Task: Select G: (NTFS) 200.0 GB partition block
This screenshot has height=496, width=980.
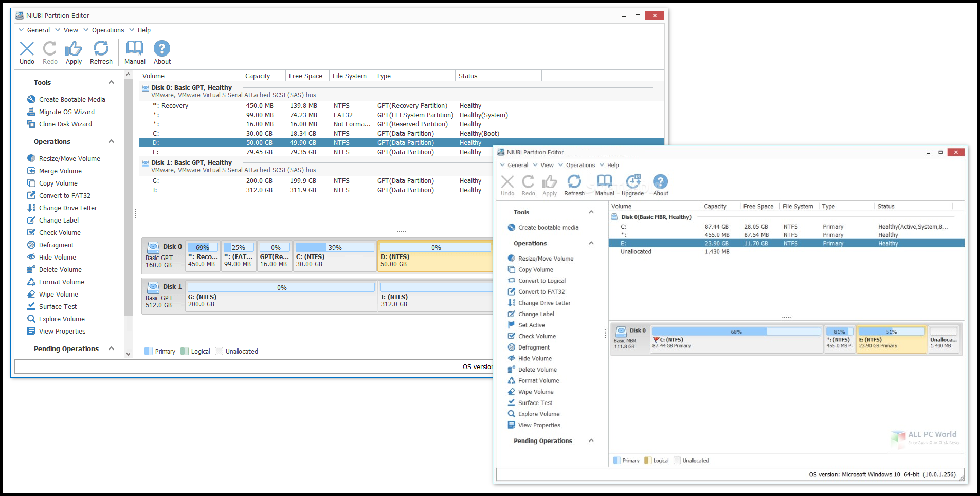Action: tap(281, 297)
